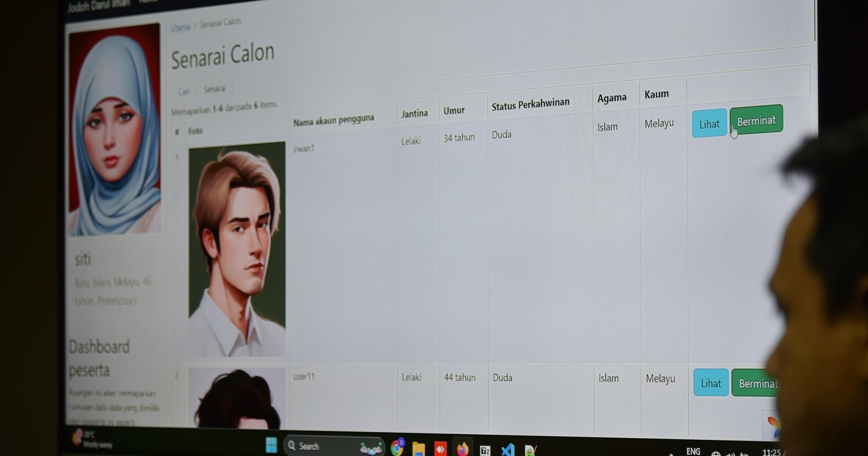Click Berminat for irwan1
This screenshot has height=456, width=868.
click(x=756, y=120)
